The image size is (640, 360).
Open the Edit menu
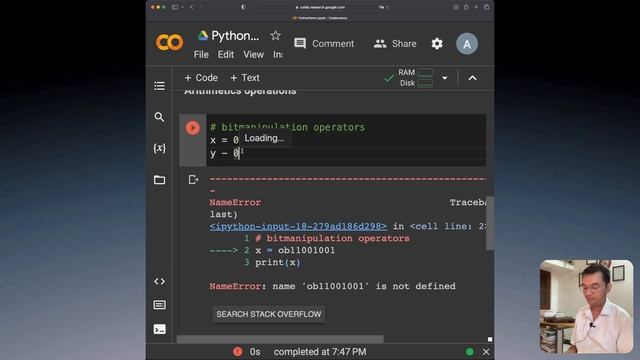(x=226, y=54)
